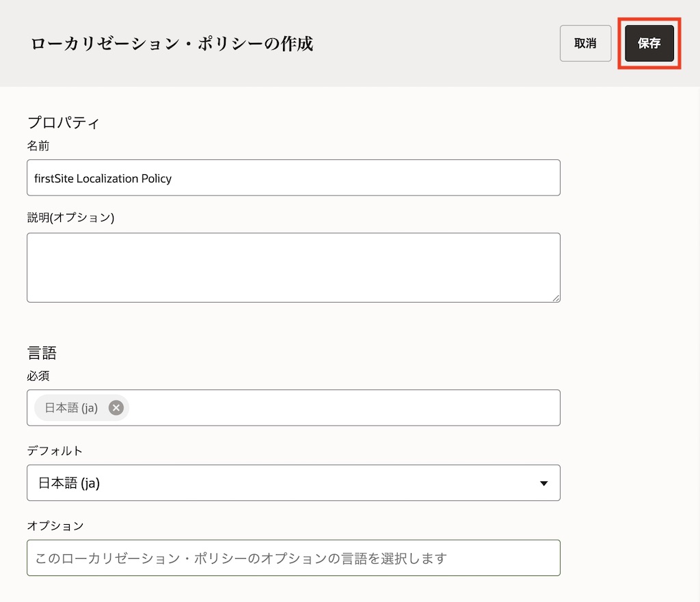Click the 必須 field label

[38, 376]
